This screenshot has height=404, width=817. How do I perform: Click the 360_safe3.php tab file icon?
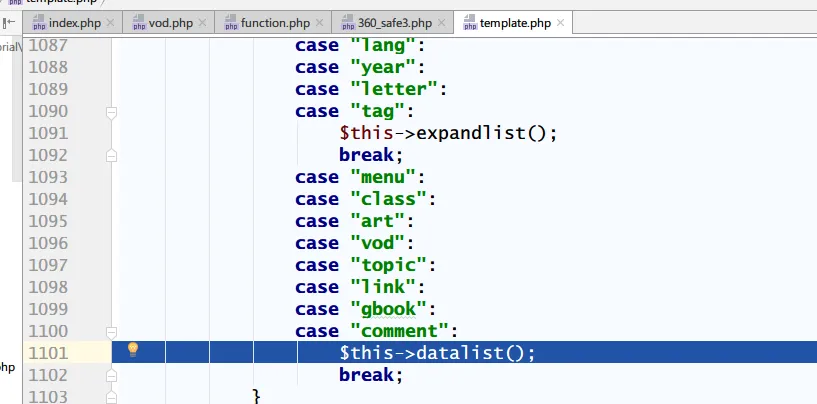point(350,22)
